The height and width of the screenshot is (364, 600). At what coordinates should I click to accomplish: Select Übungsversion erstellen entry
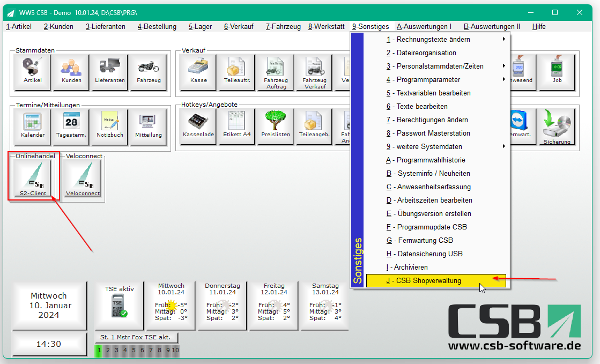click(x=436, y=213)
